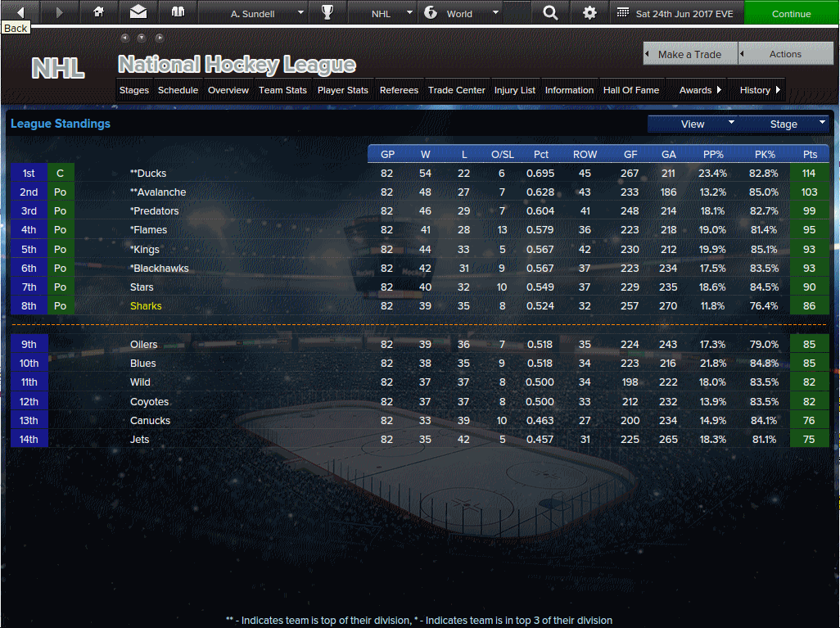Click the calendar icon beside the date
Screen dimensions: 840x628
tap(622, 12)
